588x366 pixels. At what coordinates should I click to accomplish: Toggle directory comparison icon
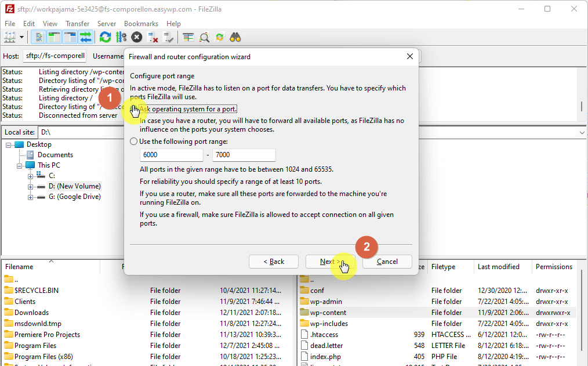[x=204, y=38]
